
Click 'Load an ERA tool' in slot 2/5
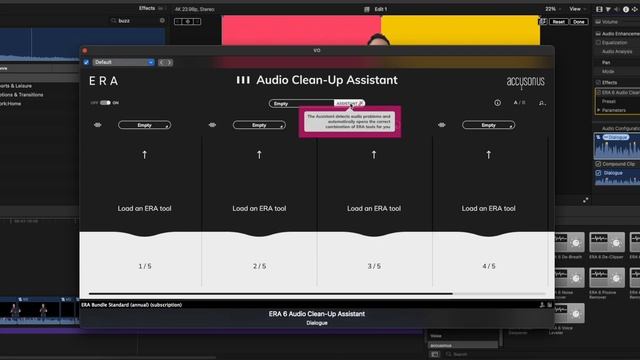[x=259, y=209]
